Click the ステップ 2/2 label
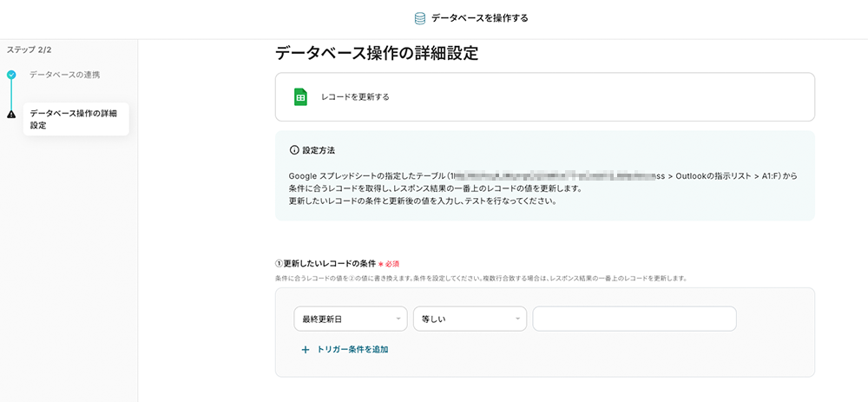Screen dimensions: 868x402 30,50
